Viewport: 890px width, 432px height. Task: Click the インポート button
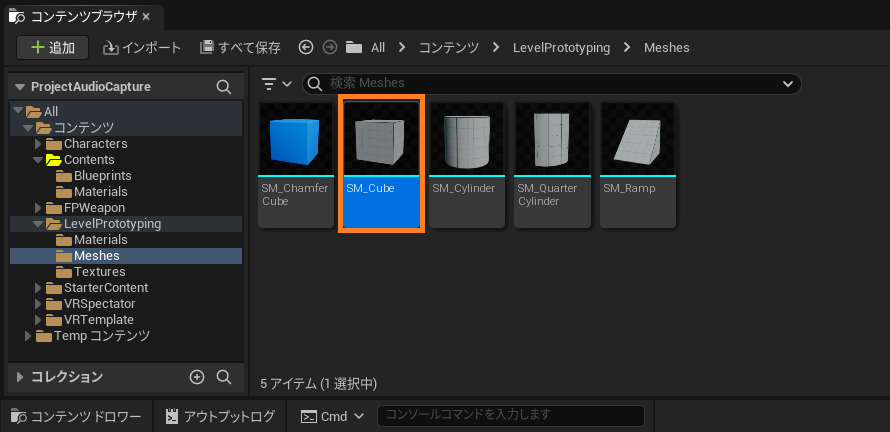[x=142, y=48]
